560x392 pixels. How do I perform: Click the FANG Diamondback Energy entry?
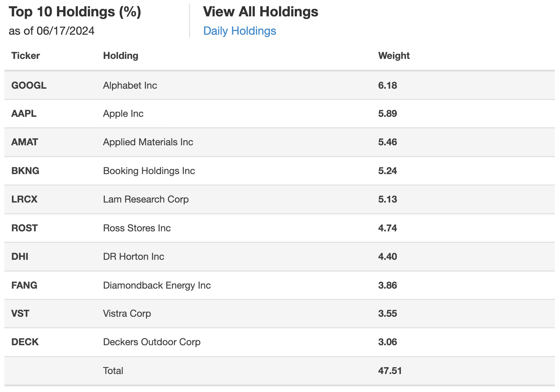click(157, 285)
